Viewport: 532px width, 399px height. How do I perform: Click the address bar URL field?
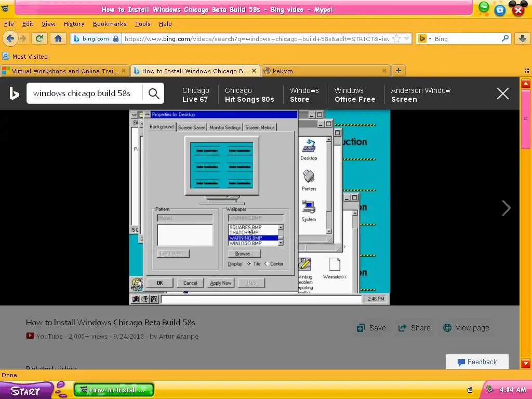256,38
